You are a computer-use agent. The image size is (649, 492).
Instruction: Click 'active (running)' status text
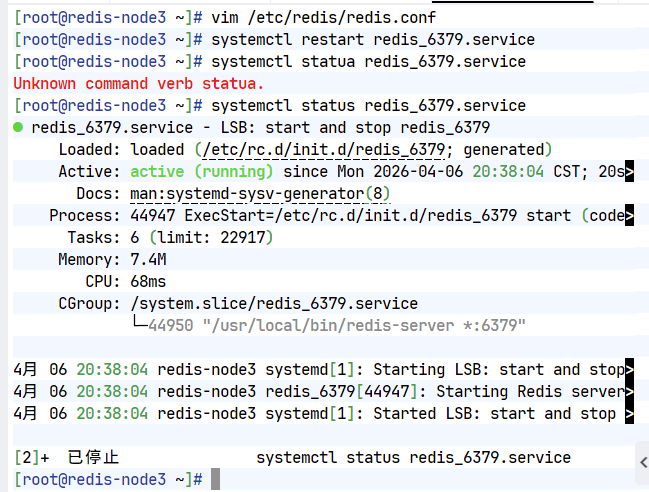tap(202, 171)
